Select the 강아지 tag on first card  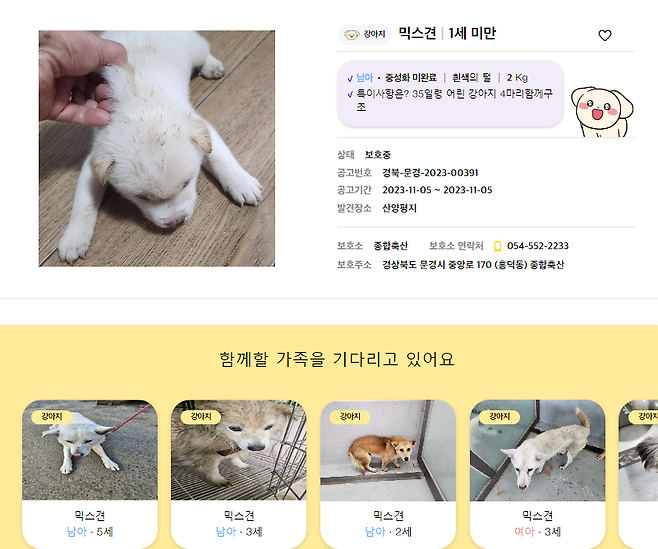point(52,416)
